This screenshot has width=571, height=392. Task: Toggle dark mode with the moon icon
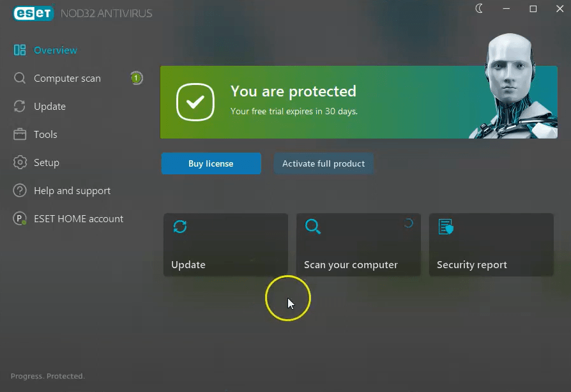tap(479, 8)
